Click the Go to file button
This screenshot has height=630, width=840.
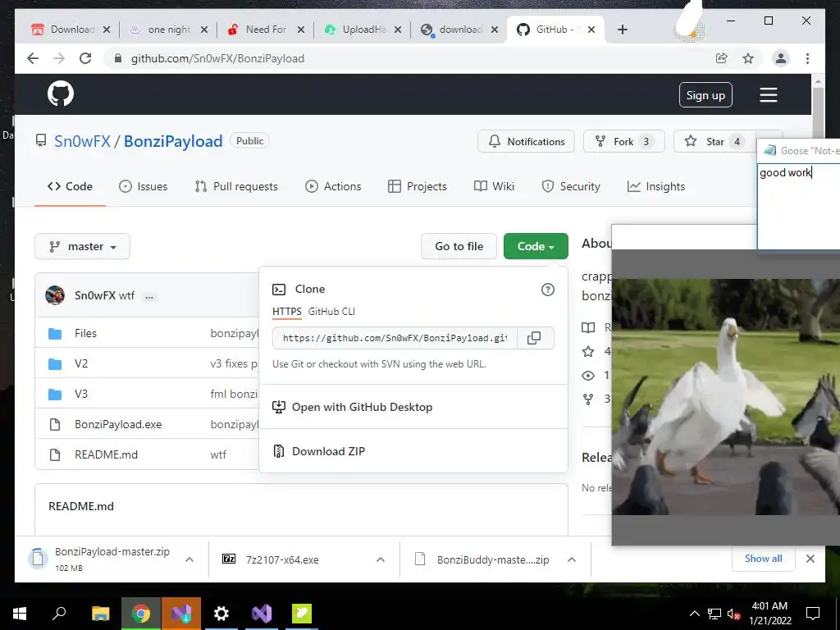click(x=459, y=246)
